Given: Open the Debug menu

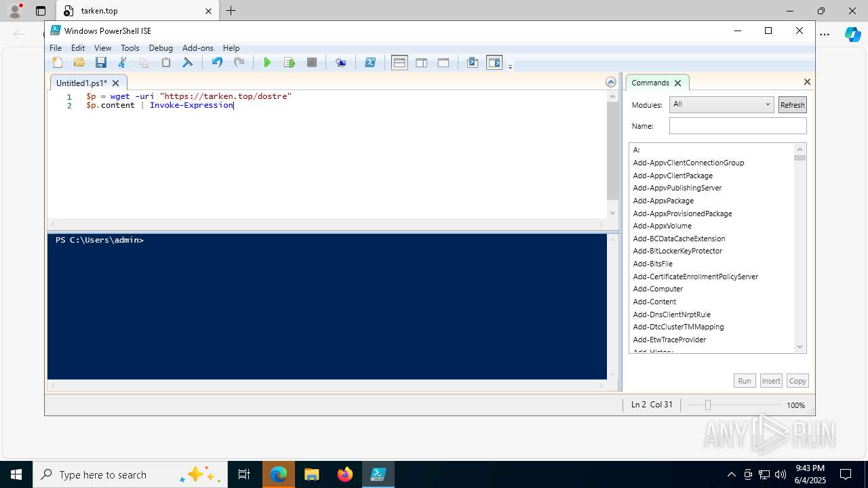Looking at the screenshot, I should tap(161, 48).
